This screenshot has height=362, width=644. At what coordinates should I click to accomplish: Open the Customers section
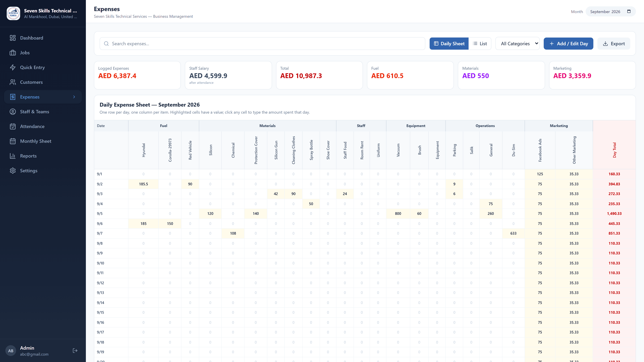click(x=43, y=82)
